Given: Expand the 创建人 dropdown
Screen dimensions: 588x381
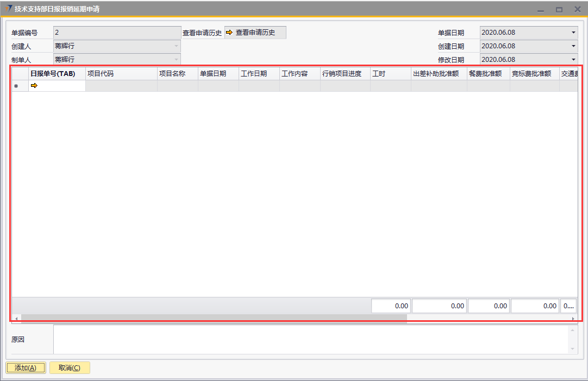Looking at the screenshot, I should coord(176,46).
